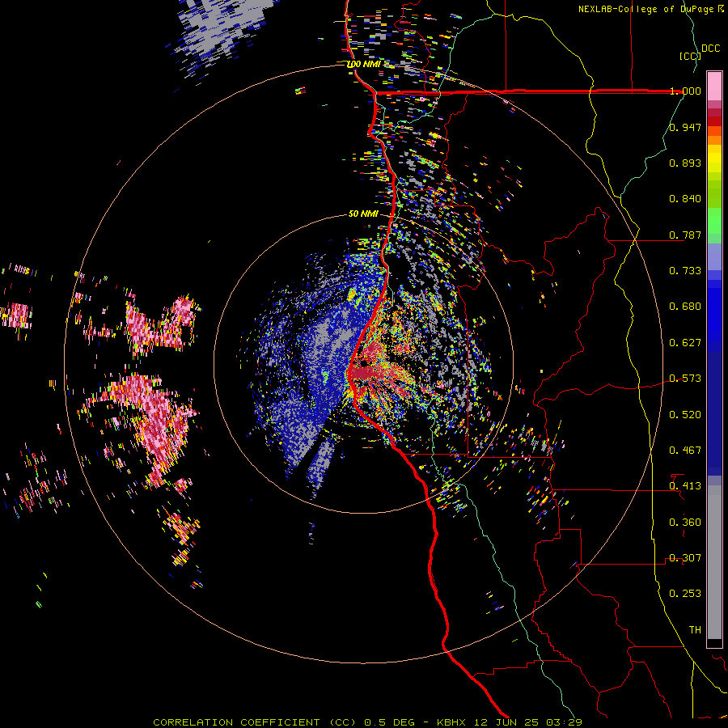728x728 pixels.
Task: Select the 0.307 legend value
Action: tap(685, 558)
